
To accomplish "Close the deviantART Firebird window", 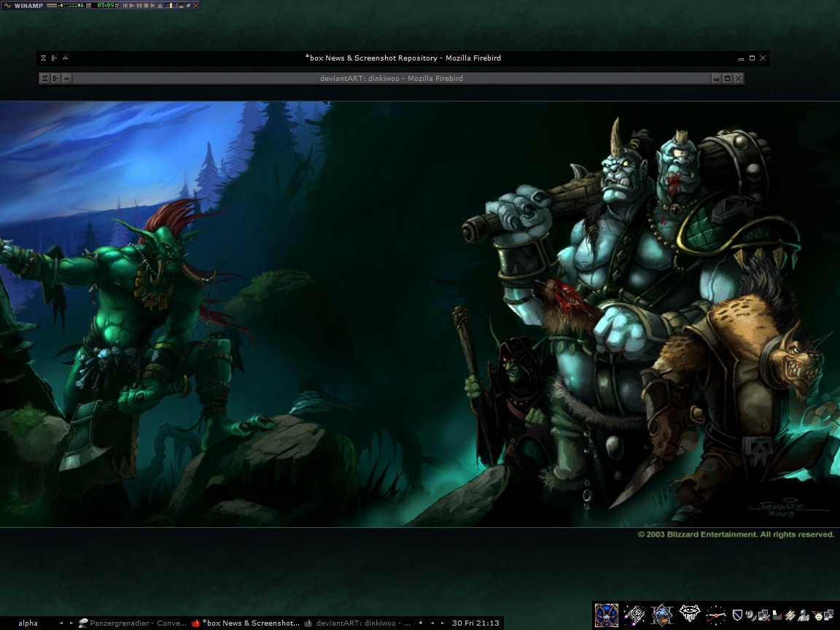I will tap(738, 78).
